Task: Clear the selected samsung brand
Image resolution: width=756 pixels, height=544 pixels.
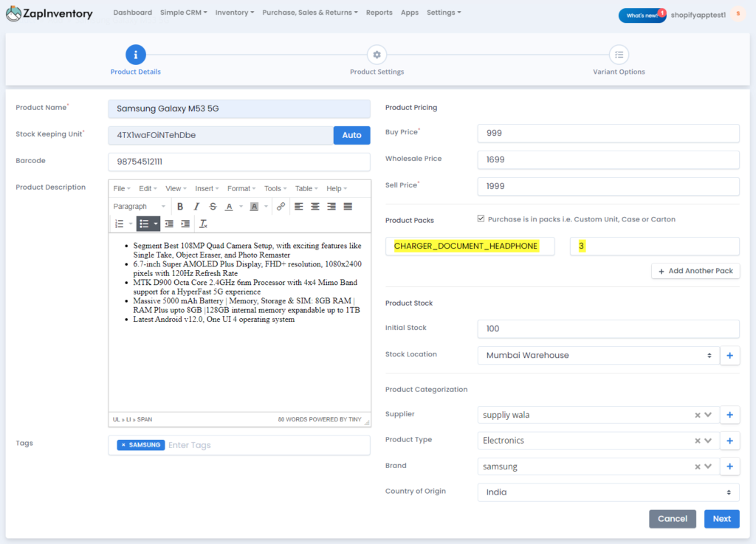Action: tap(697, 466)
